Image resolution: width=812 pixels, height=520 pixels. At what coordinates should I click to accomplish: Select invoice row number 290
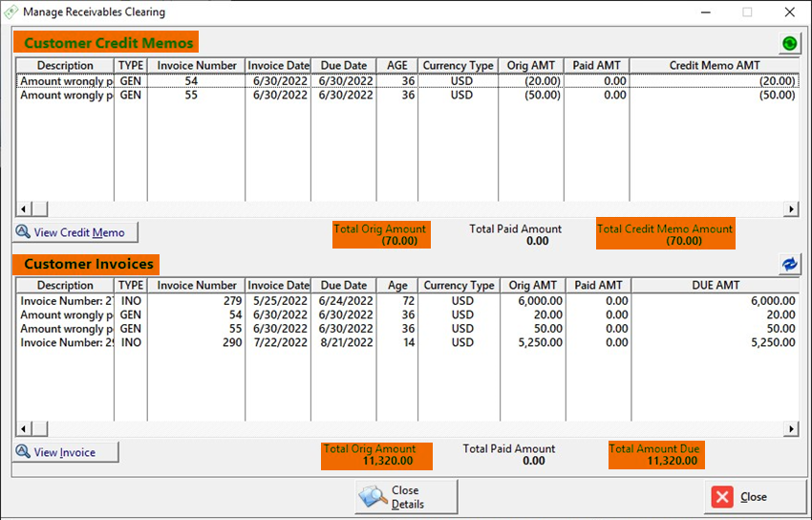click(x=408, y=342)
